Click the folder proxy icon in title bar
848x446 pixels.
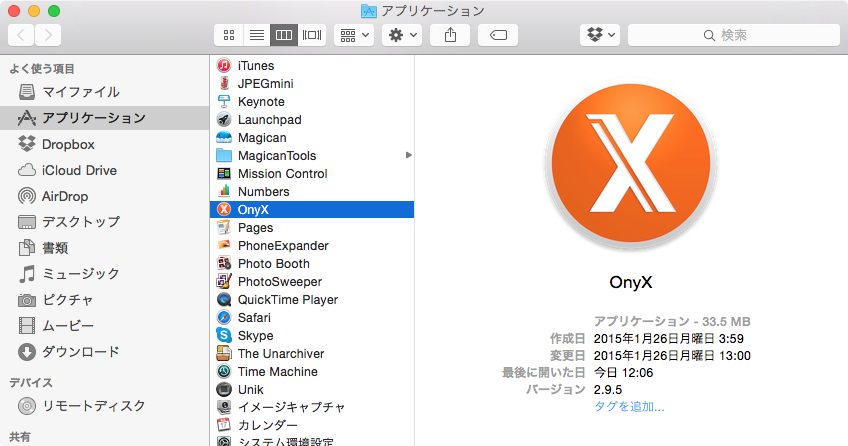(x=368, y=11)
